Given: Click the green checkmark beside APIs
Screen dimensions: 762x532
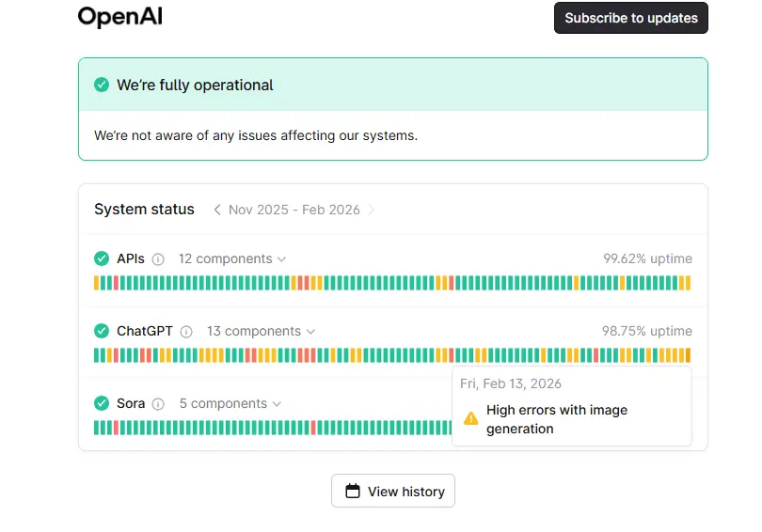Looking at the screenshot, I should click(x=102, y=258).
